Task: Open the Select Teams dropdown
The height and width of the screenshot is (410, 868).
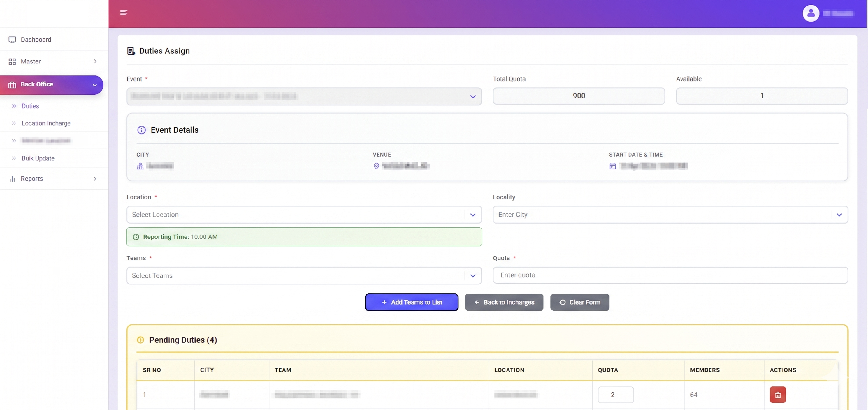Action: tap(304, 276)
